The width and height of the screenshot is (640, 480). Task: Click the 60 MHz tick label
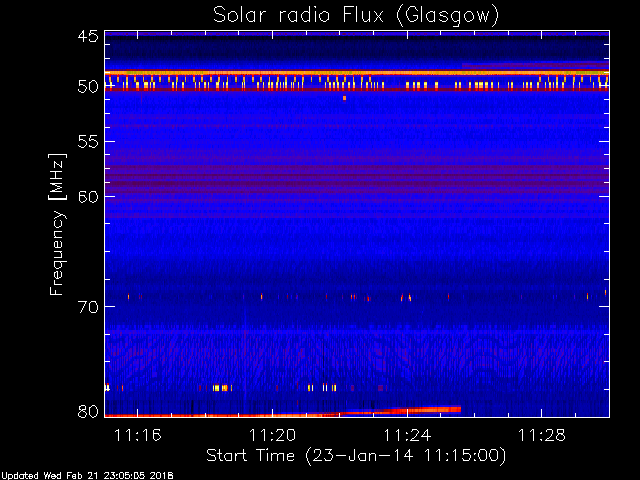click(88, 196)
